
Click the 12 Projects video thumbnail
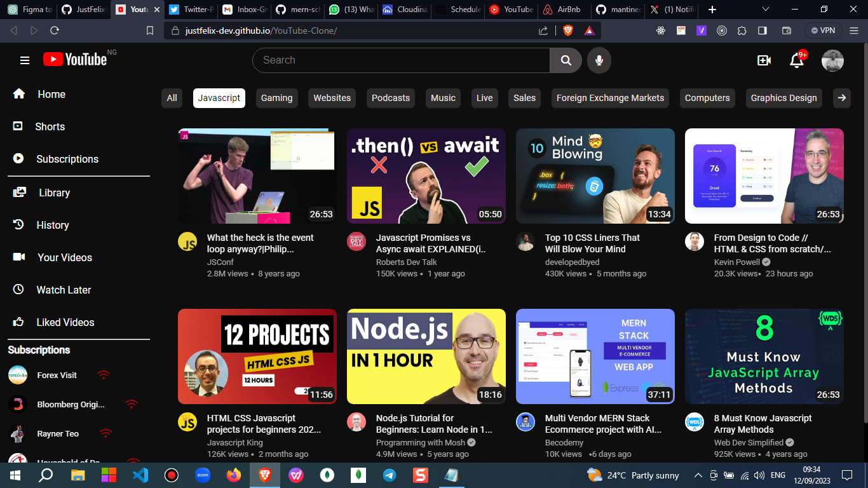[257, 356]
